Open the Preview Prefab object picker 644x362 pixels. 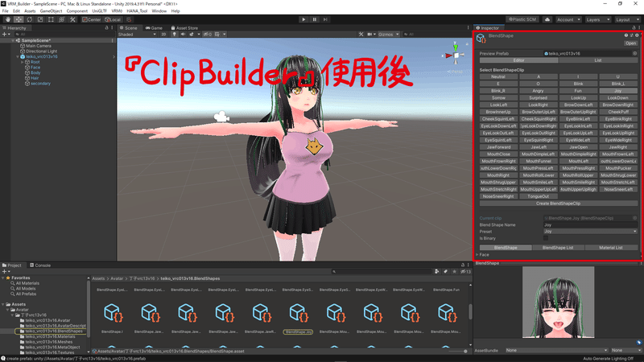point(634,53)
